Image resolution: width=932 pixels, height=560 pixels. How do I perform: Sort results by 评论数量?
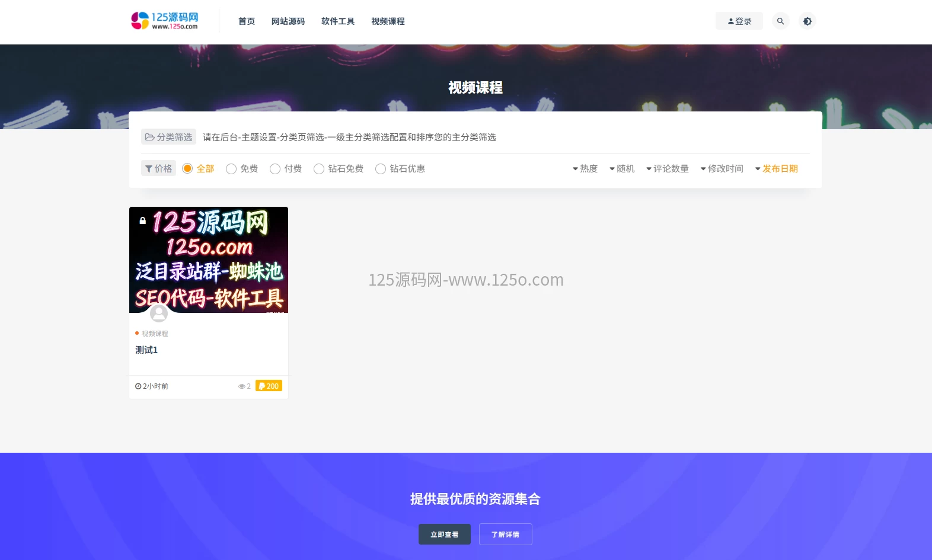pos(667,169)
